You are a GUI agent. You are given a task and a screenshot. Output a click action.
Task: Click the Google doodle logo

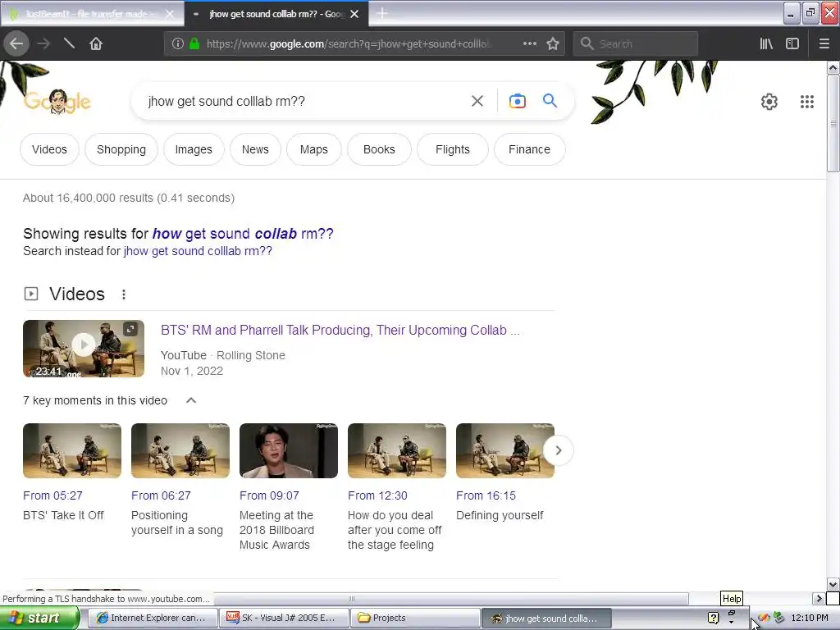pyautogui.click(x=57, y=101)
